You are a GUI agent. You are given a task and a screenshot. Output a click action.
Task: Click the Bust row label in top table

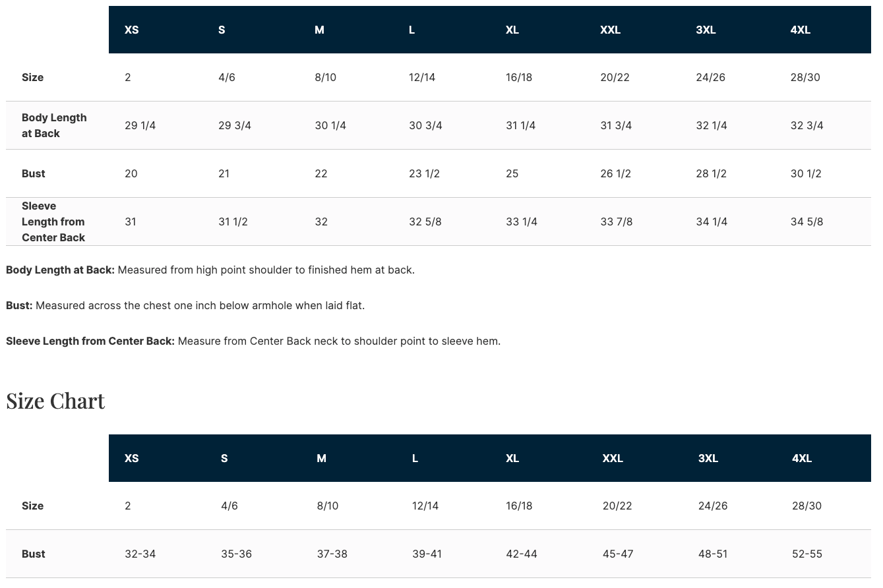(x=34, y=173)
